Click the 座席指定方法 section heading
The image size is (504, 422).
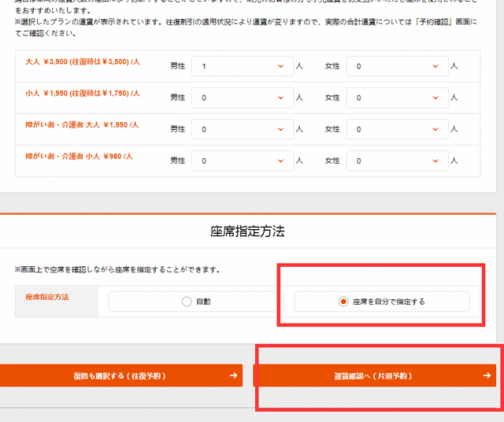247,232
